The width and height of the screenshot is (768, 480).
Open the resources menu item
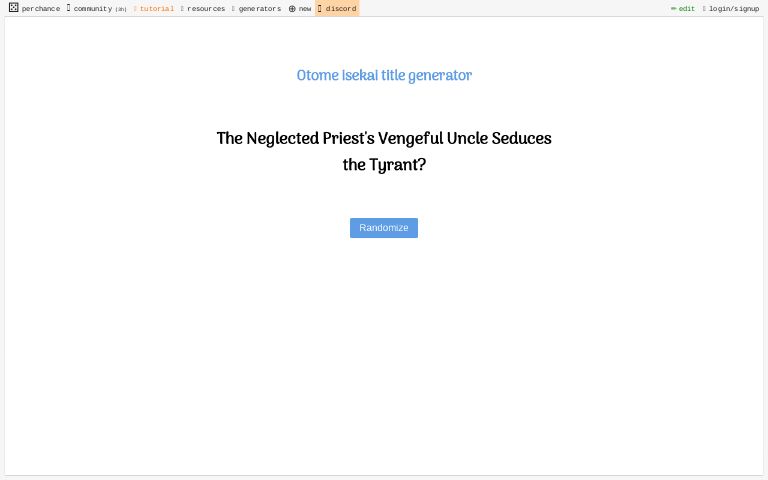pos(206,8)
